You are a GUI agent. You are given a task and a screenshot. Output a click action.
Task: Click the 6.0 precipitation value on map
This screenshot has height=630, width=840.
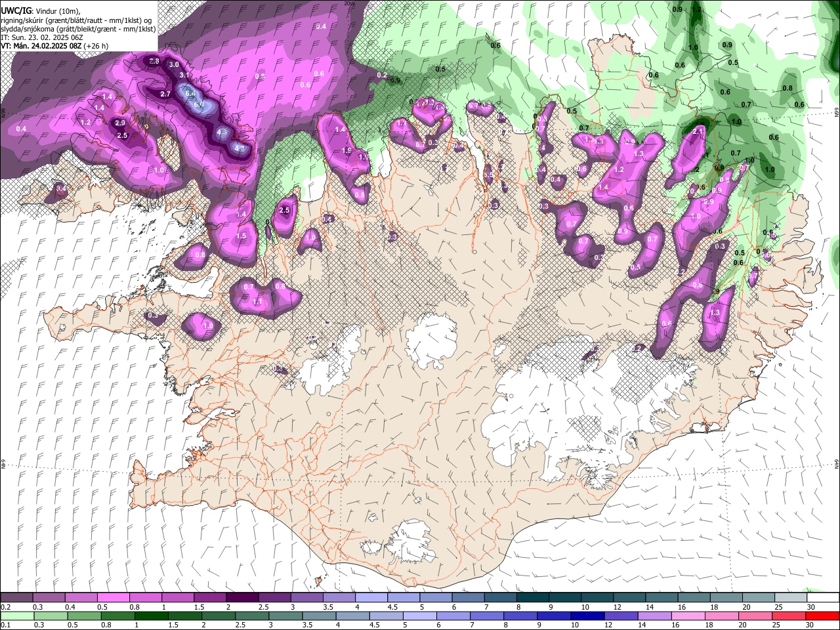click(199, 104)
